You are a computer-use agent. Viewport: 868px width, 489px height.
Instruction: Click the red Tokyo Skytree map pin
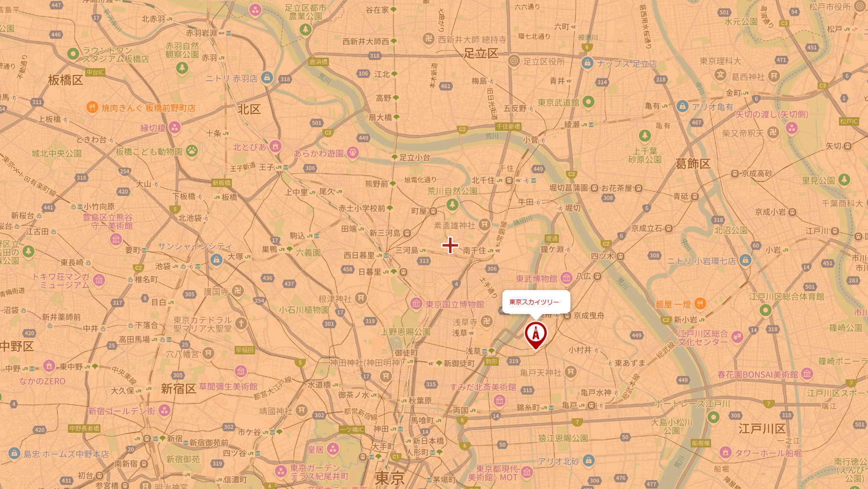coord(535,334)
